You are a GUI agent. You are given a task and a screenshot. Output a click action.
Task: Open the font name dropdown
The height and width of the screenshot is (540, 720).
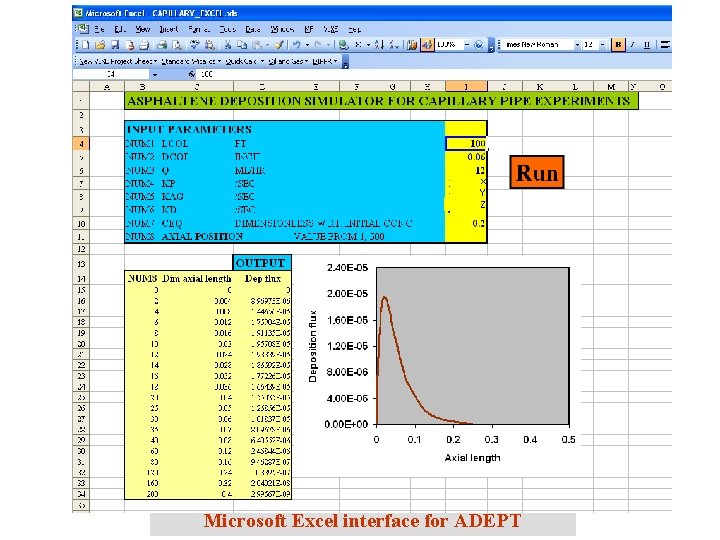[x=577, y=45]
